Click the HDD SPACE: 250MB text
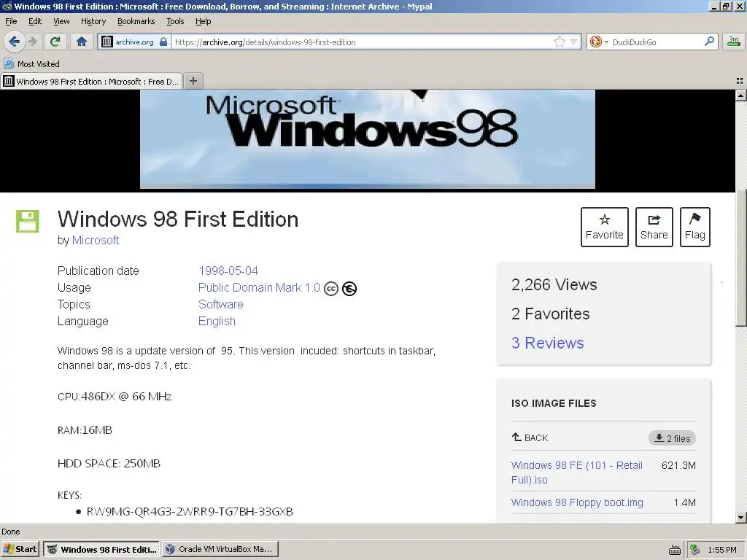Screen dimensions: 747x560 109,463
